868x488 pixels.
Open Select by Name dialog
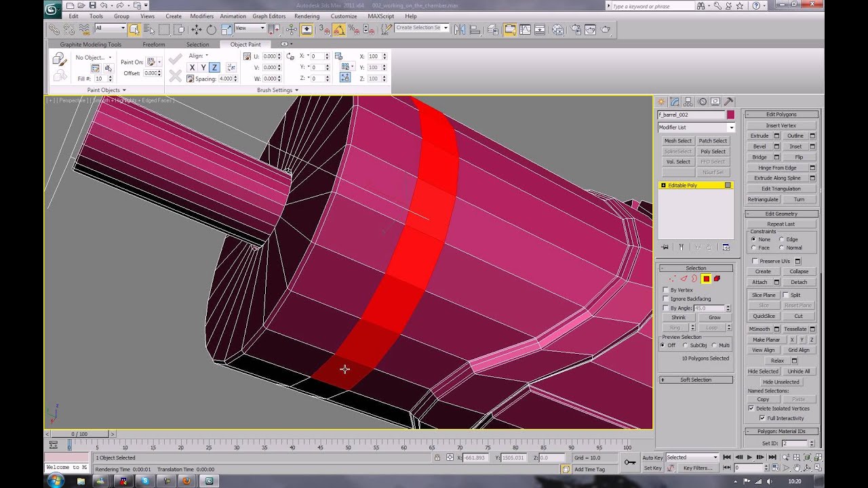tap(149, 29)
